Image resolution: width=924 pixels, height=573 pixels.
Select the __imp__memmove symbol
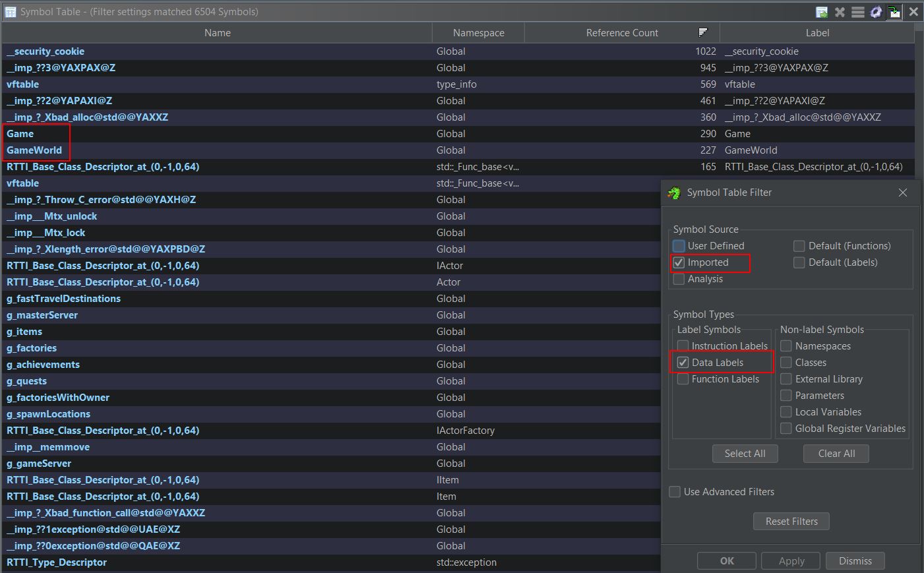click(x=48, y=447)
